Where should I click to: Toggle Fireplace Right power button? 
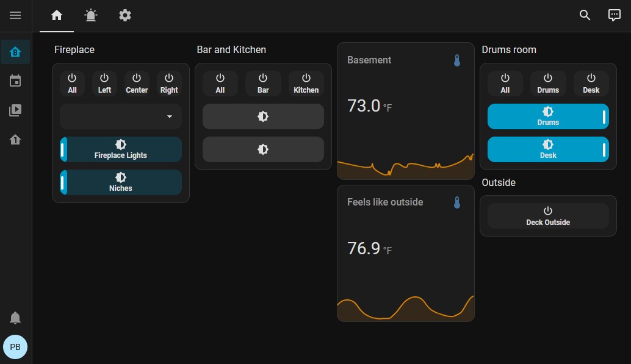[169, 84]
